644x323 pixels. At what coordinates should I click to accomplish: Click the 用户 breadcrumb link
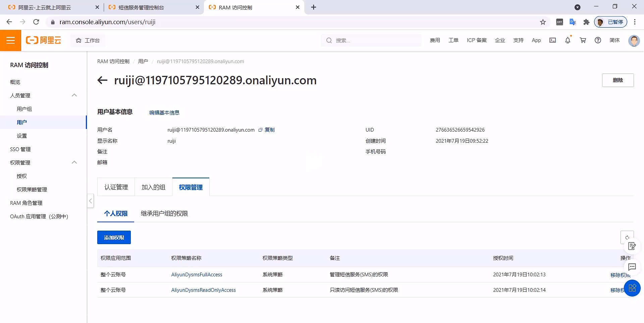tap(143, 61)
